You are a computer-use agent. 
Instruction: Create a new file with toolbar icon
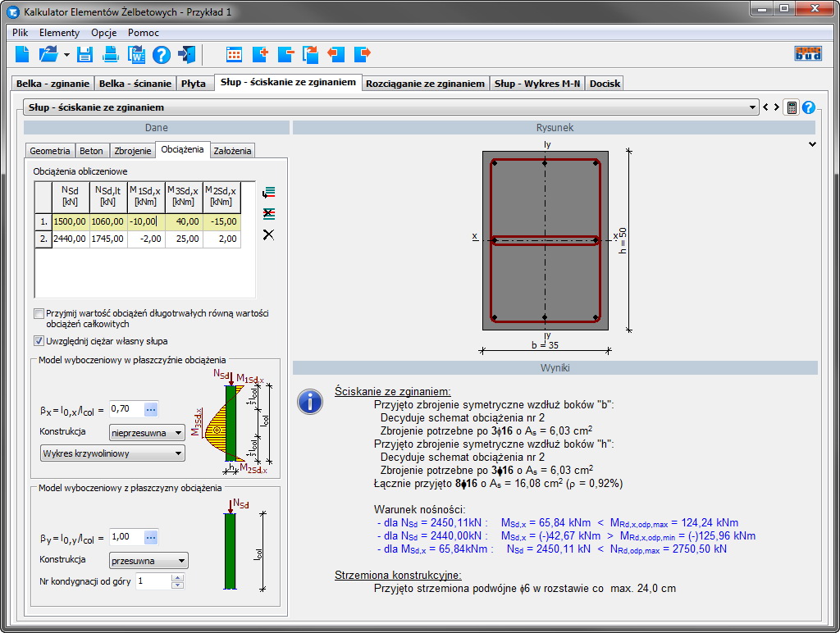point(22,54)
